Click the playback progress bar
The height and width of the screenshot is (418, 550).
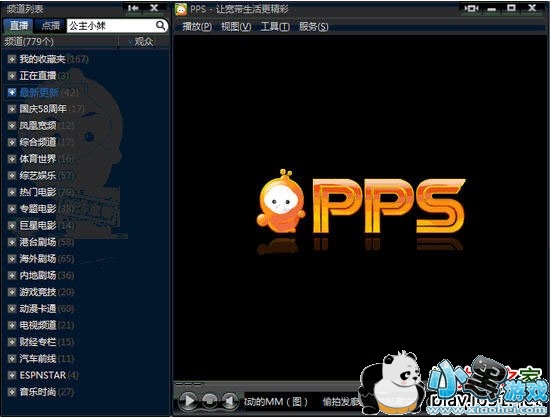tap(267, 384)
